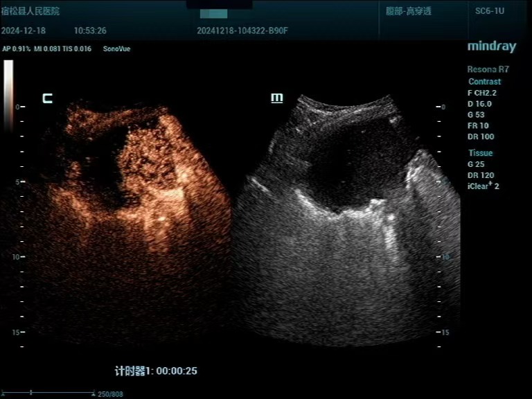Click the tissue gain G 25 value
Image resolution: width=532 pixels, height=399 pixels.
[476, 164]
